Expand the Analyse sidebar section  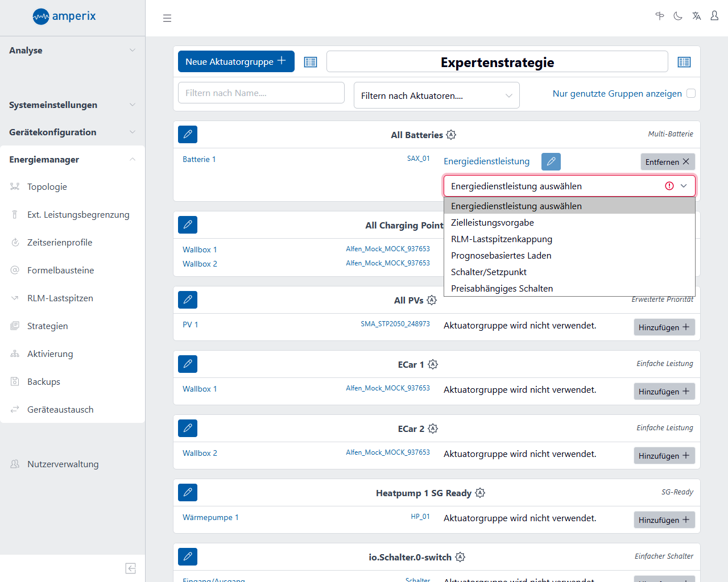click(x=72, y=51)
